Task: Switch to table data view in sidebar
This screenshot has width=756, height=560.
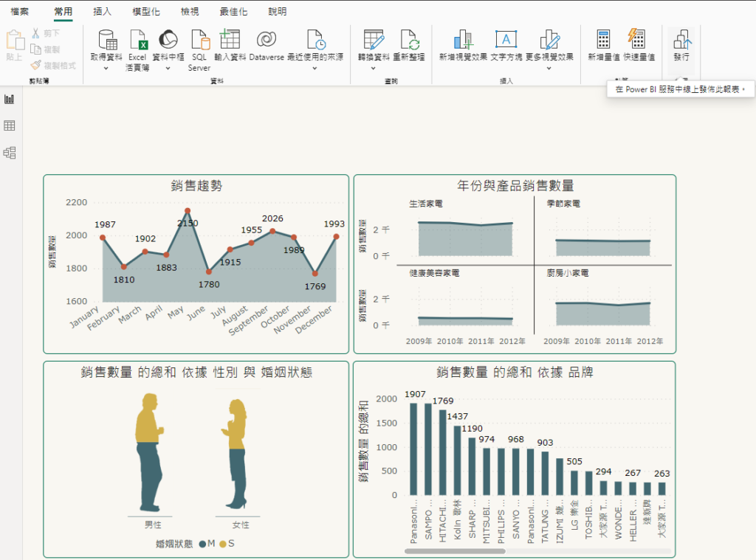Action: tap(10, 126)
